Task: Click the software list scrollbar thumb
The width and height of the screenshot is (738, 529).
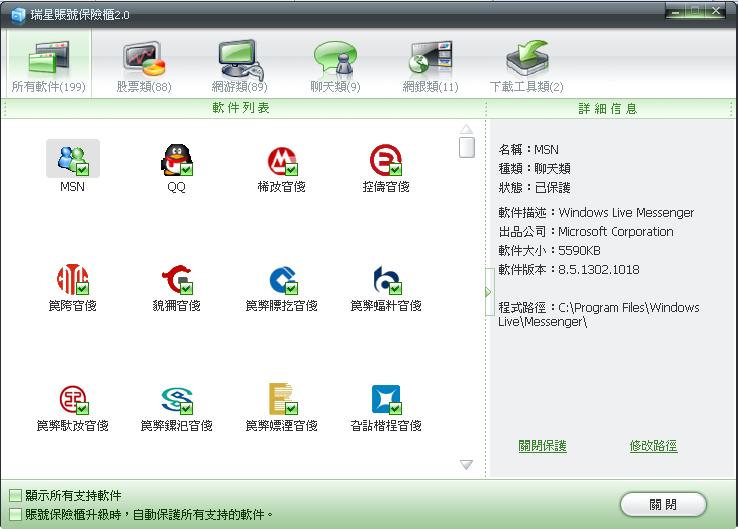Action: point(466,147)
